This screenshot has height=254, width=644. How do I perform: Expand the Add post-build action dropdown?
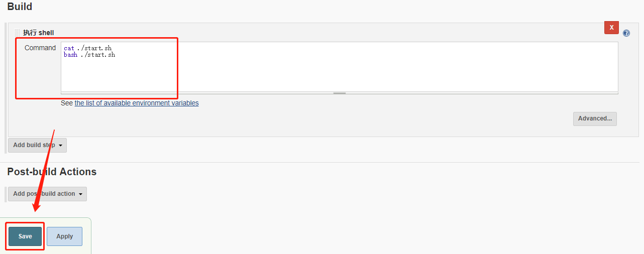[x=47, y=194]
